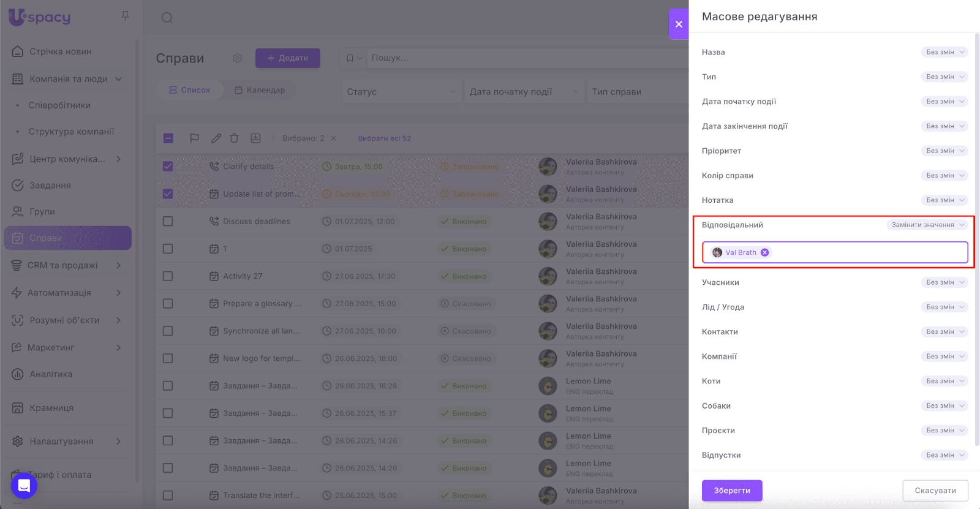Click the search magnifier icon
The height and width of the screenshot is (509, 980).
coord(167,18)
